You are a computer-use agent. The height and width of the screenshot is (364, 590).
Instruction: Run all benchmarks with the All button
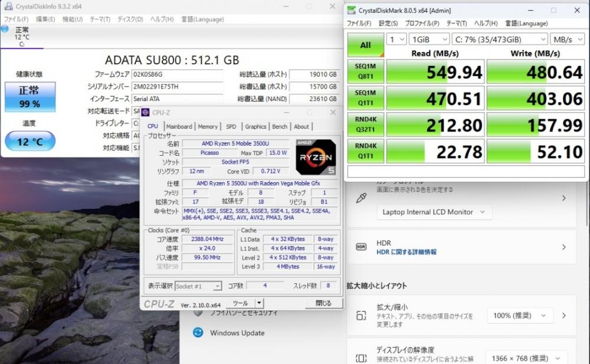click(x=365, y=45)
